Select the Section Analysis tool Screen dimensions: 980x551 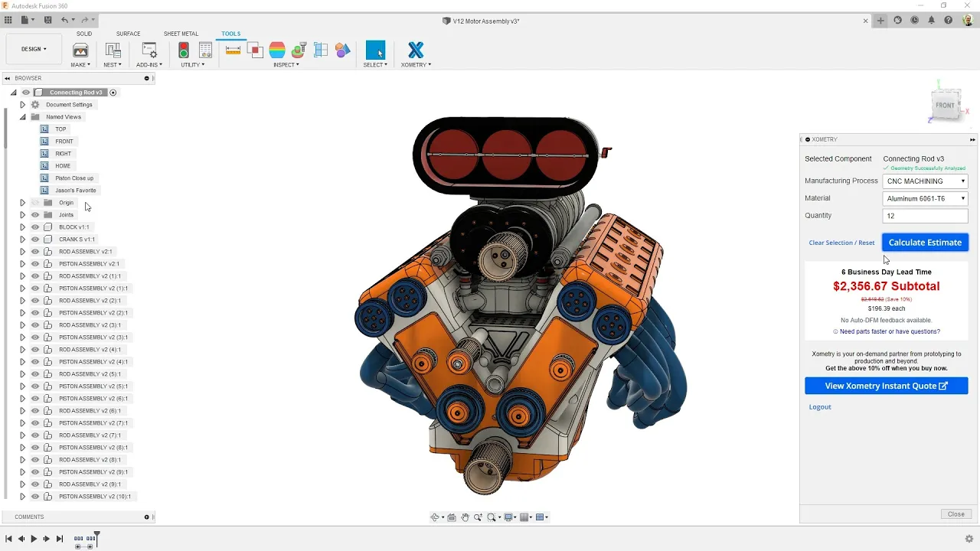click(321, 51)
